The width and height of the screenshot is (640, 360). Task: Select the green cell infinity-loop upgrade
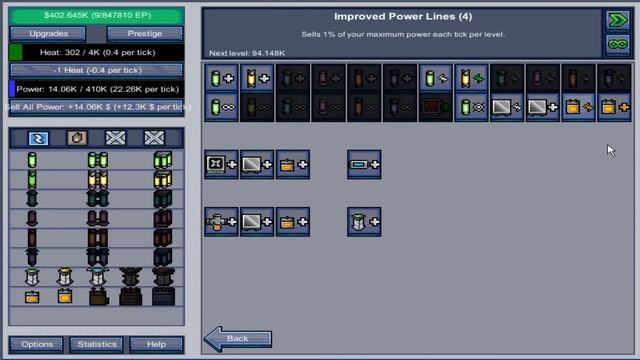click(x=221, y=107)
